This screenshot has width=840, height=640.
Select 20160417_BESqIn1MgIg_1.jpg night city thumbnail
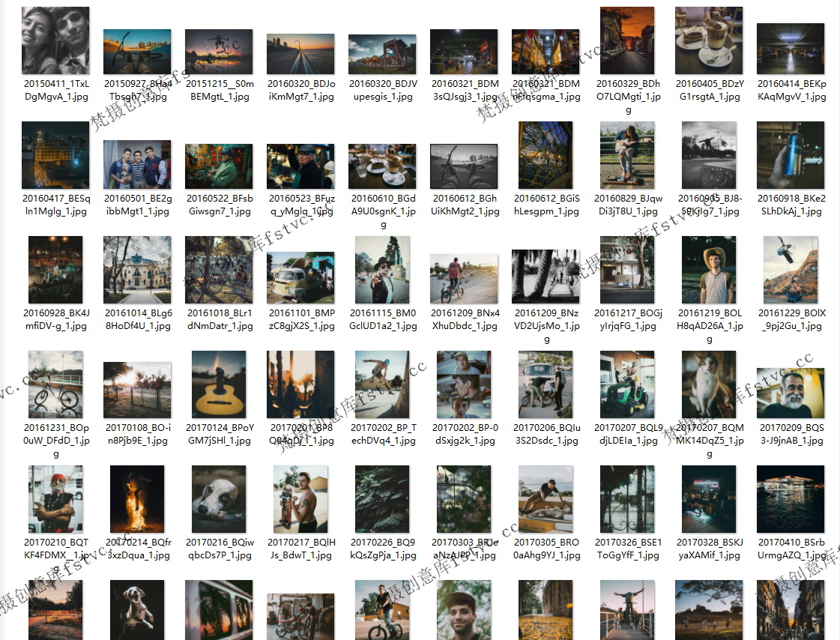pos(55,155)
